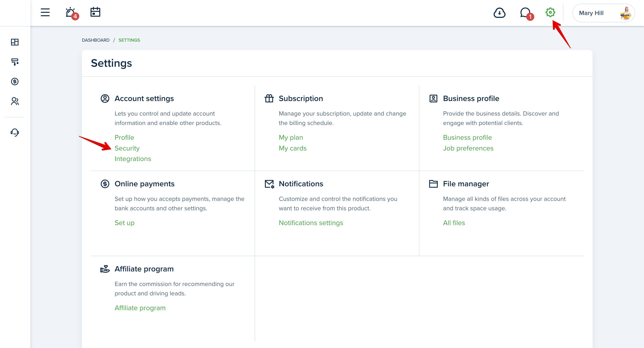644x348 pixels.
Task: Click the Subscription gift icon
Action: click(x=269, y=99)
